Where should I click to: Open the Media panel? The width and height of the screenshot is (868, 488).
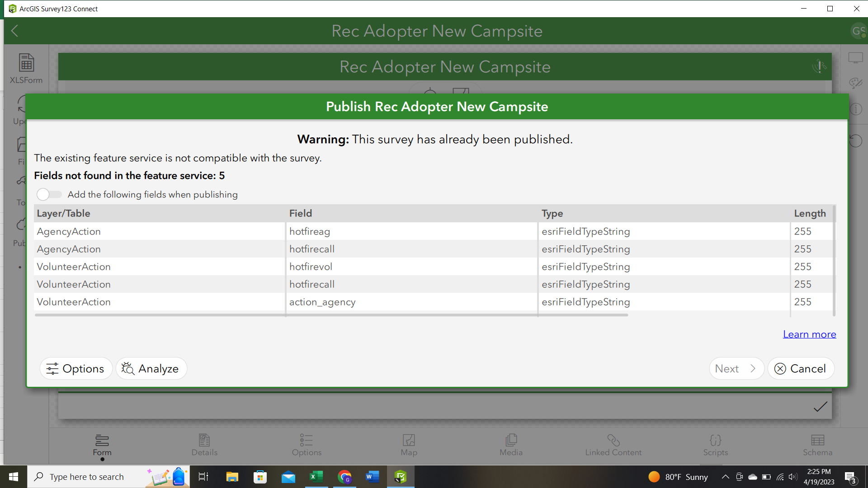[510, 445]
